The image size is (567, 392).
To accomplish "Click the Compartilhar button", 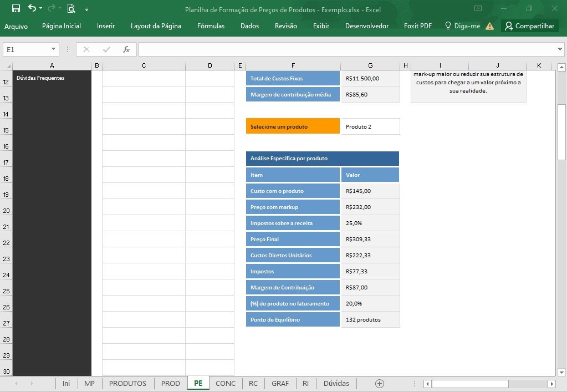I will [530, 26].
